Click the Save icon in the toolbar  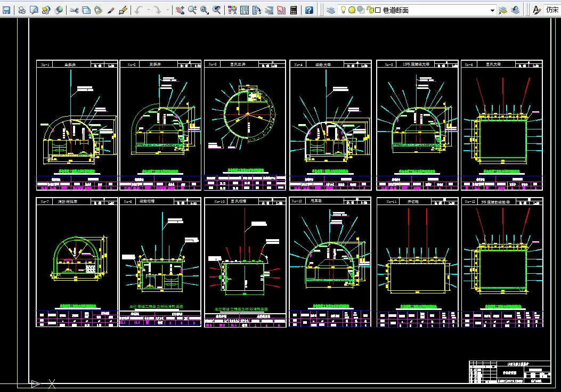click(6, 10)
